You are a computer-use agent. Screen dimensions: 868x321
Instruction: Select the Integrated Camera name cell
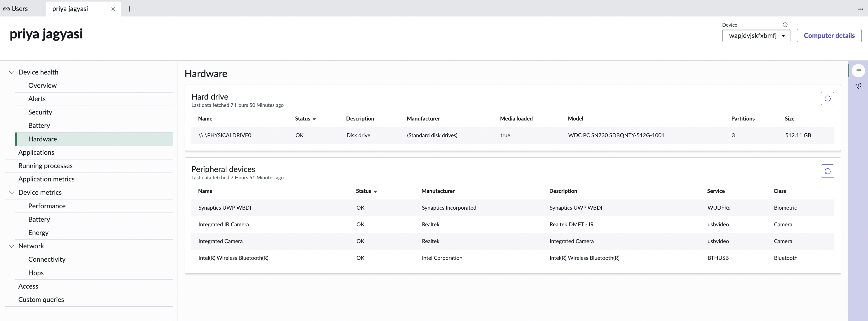point(220,242)
